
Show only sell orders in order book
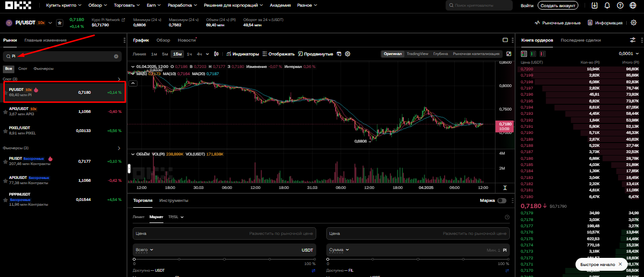click(542, 54)
